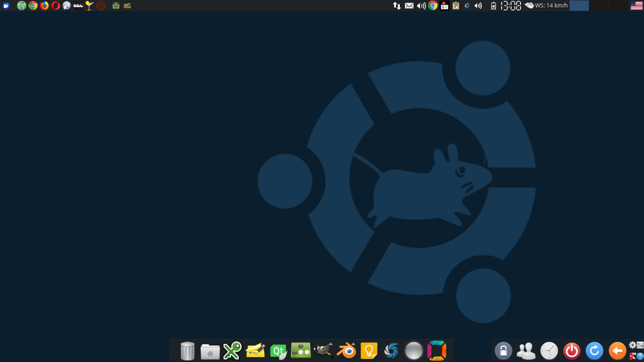Image resolution: width=644 pixels, height=362 pixels.
Task: Adjust sound via volume icon beside battery
Action: 478,6
